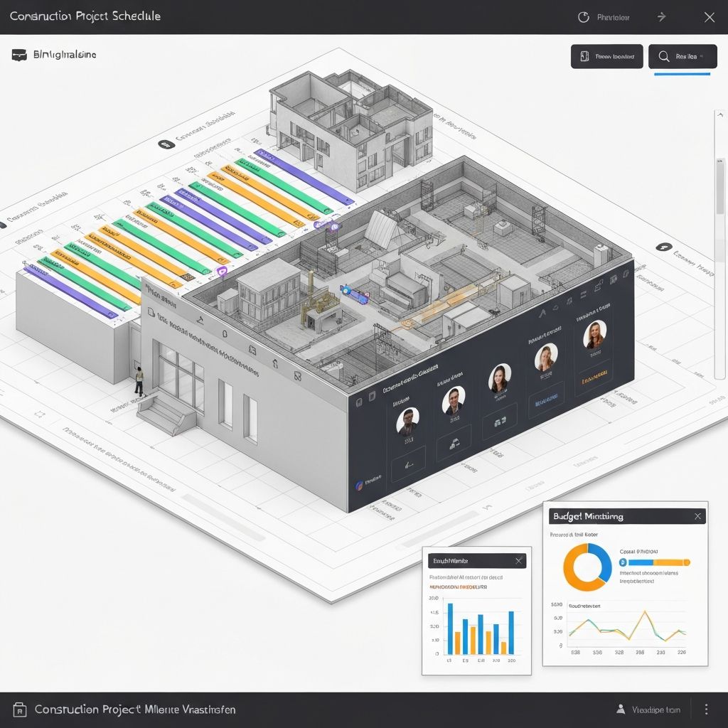728x728 pixels.
Task: Close the small bar chart panel
Action: pos(519,561)
